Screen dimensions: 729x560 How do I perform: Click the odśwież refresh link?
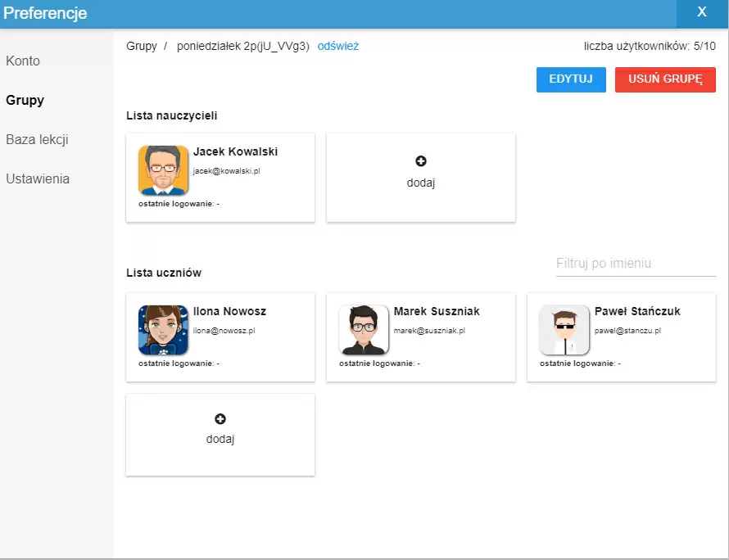click(338, 46)
